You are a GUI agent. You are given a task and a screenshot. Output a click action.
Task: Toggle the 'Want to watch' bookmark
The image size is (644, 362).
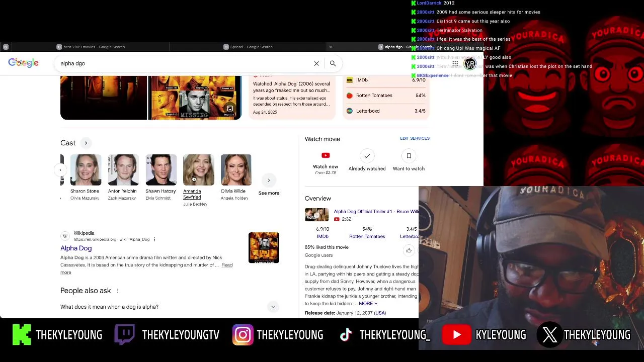[409, 156]
